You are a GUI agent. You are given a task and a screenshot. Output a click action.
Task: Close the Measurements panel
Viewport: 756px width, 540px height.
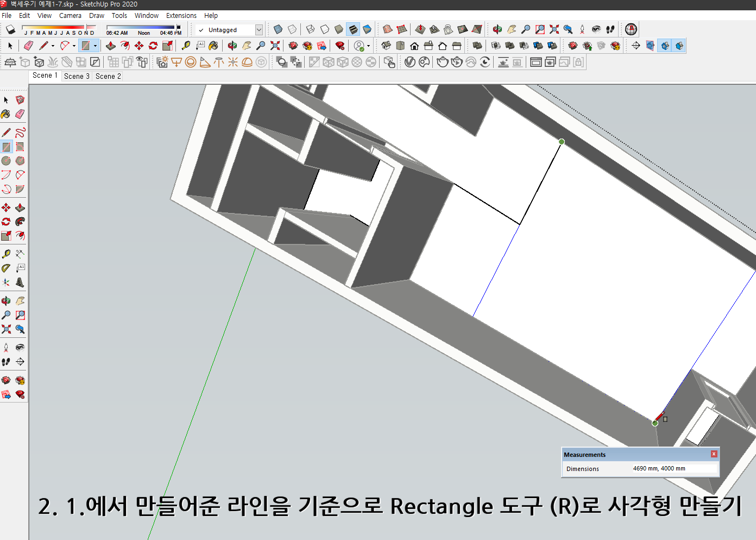(714, 454)
